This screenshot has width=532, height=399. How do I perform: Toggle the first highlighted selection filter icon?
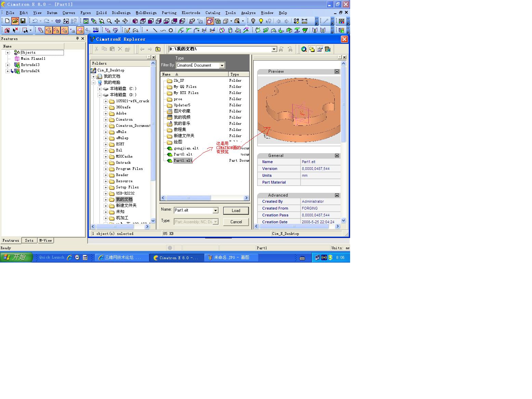click(x=49, y=30)
